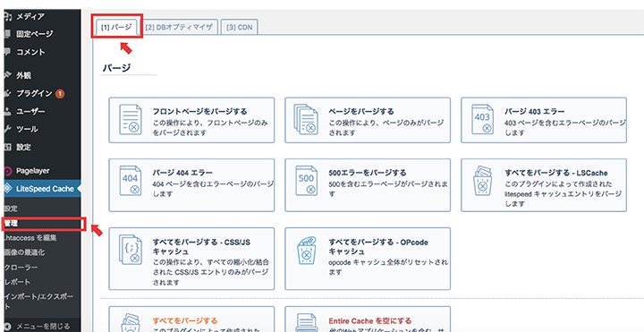
Task: Click the Purge Front Page document icon
Action: (131, 120)
